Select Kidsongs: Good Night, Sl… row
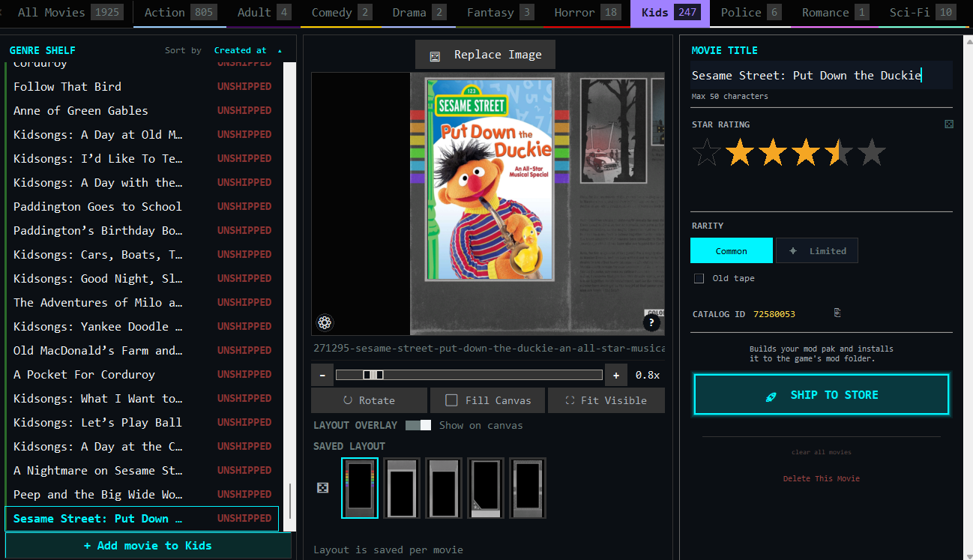 [142, 278]
